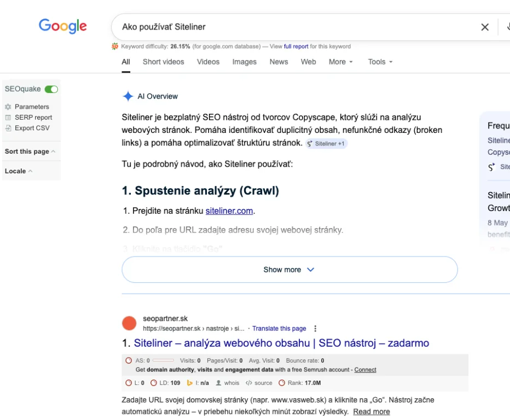Clear the search box with X
Screen dimensions: 510x420
(485, 27)
